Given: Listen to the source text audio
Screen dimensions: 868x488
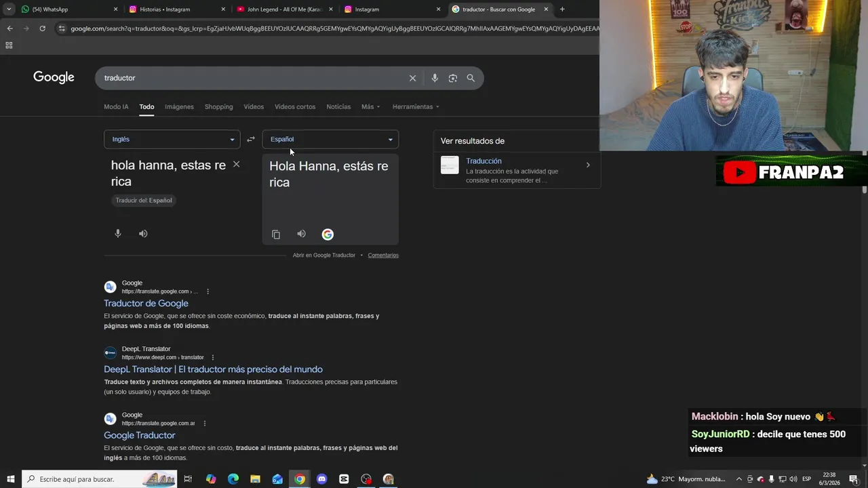Looking at the screenshot, I should pyautogui.click(x=143, y=233).
